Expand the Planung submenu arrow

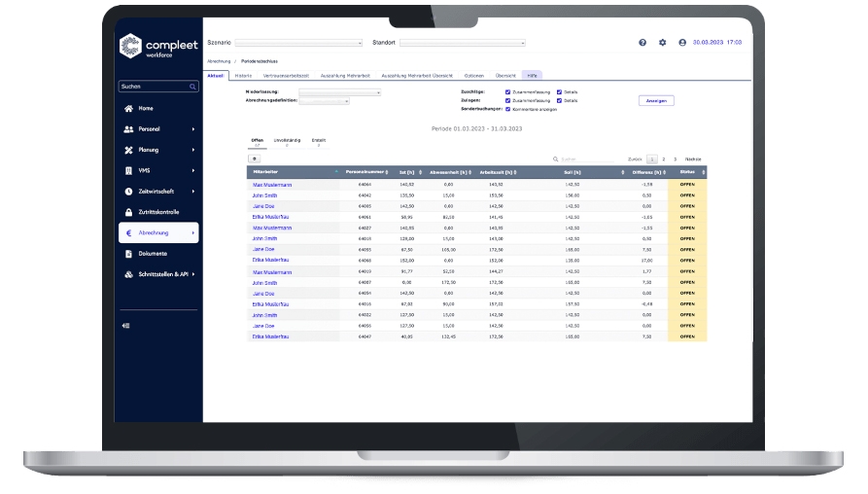point(193,150)
